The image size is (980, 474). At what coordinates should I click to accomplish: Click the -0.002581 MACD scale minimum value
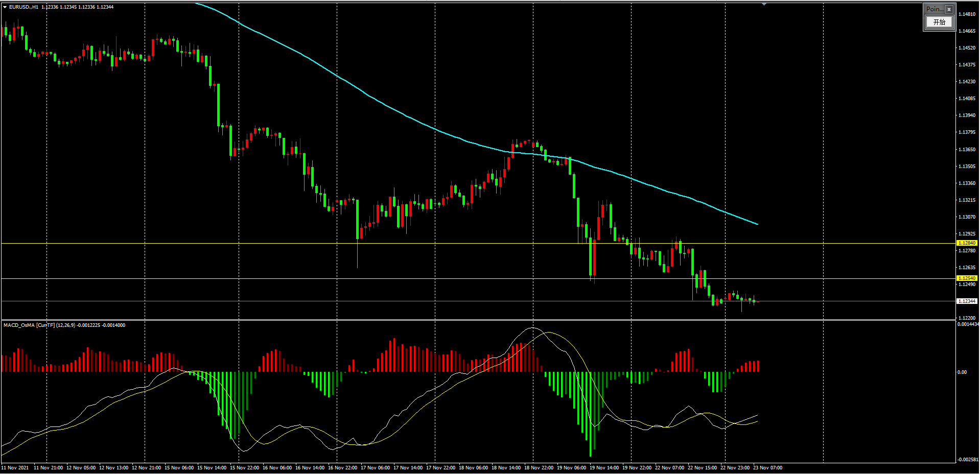pyautogui.click(x=967, y=460)
